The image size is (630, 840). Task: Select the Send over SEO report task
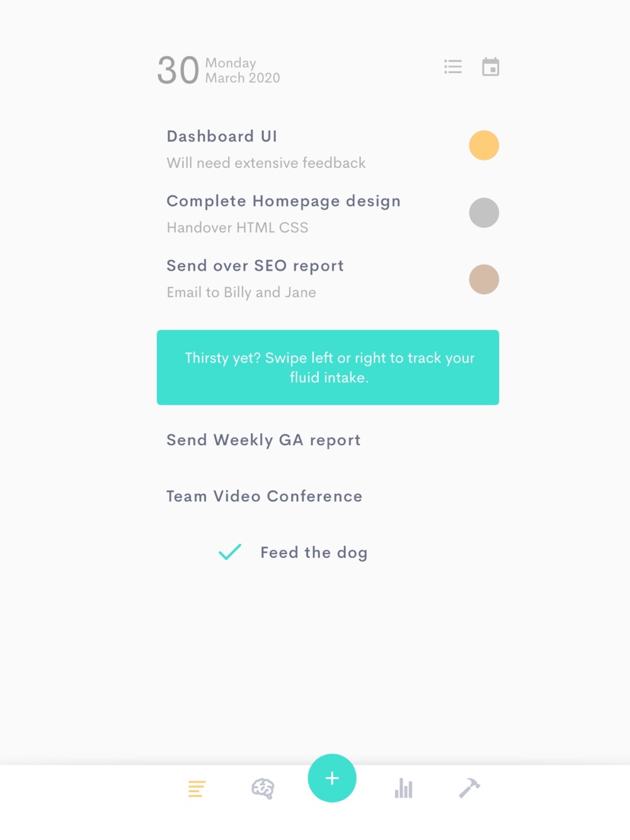[x=255, y=266]
